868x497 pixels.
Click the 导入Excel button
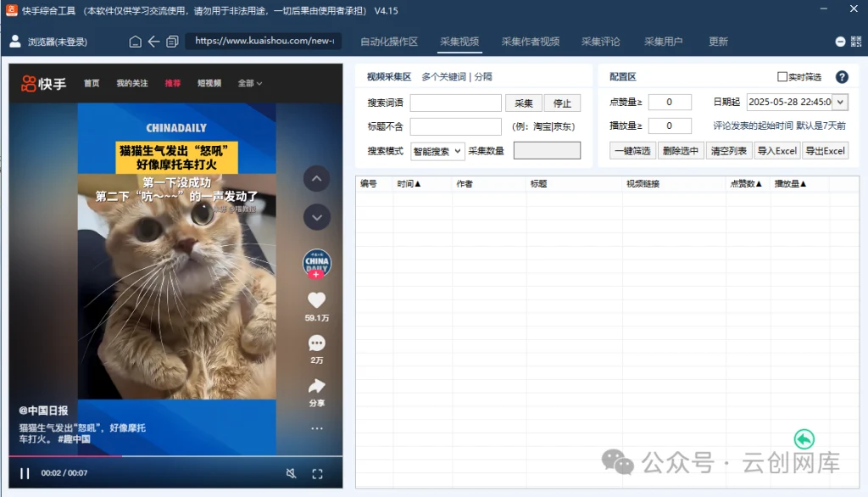tap(776, 151)
